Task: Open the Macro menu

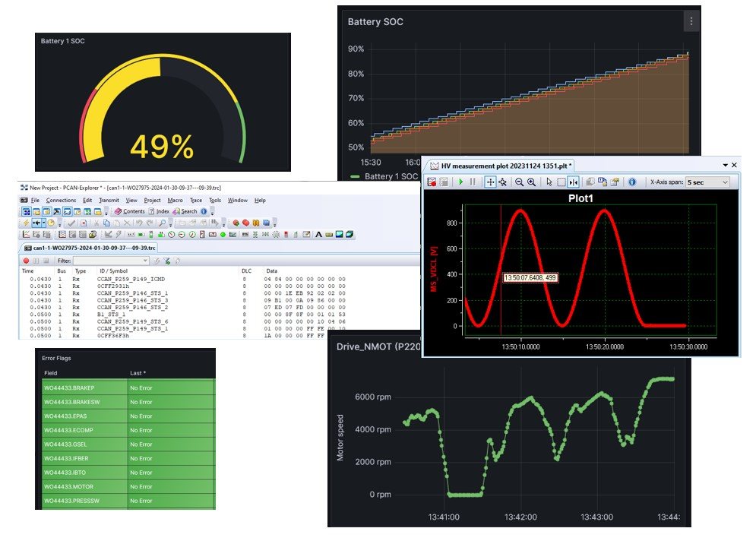Action: coord(175,200)
